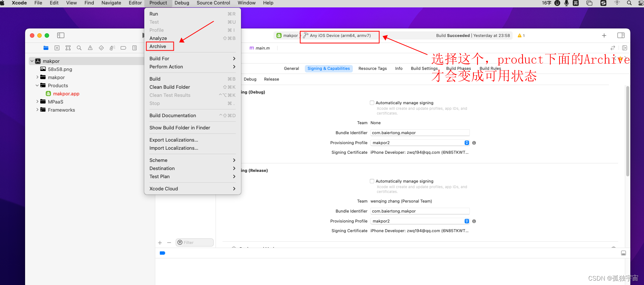Screen dimensions: 644x285
Task: Select 58x58.png file in navigator
Action: pyautogui.click(x=60, y=69)
